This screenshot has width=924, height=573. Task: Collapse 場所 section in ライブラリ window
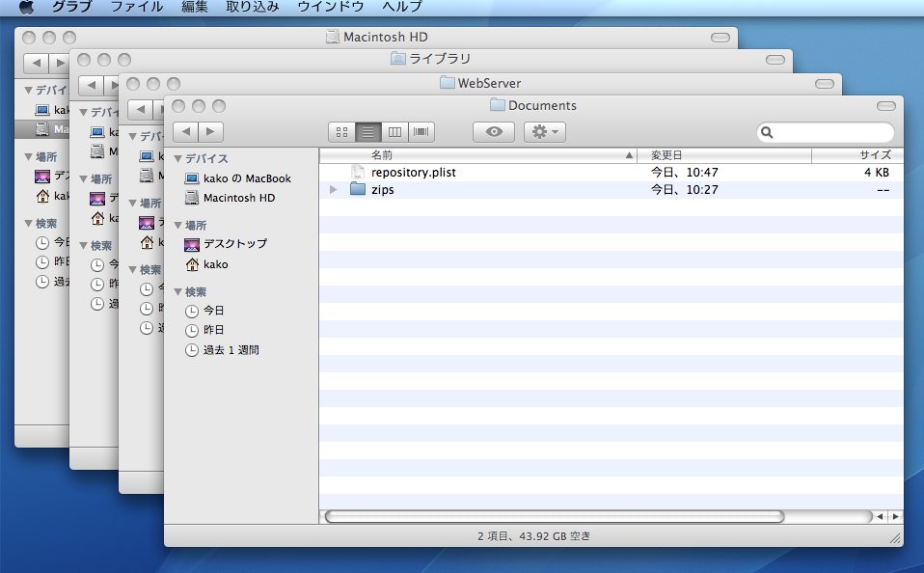coord(83,178)
